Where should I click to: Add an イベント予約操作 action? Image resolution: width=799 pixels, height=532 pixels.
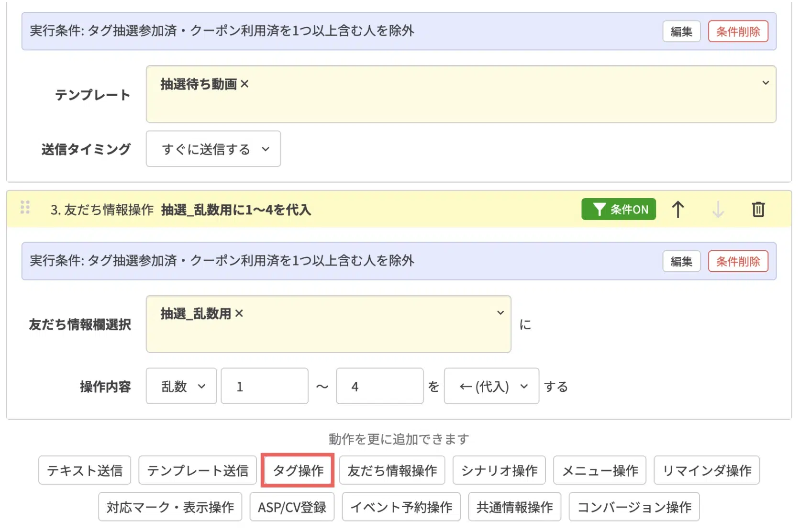click(401, 507)
